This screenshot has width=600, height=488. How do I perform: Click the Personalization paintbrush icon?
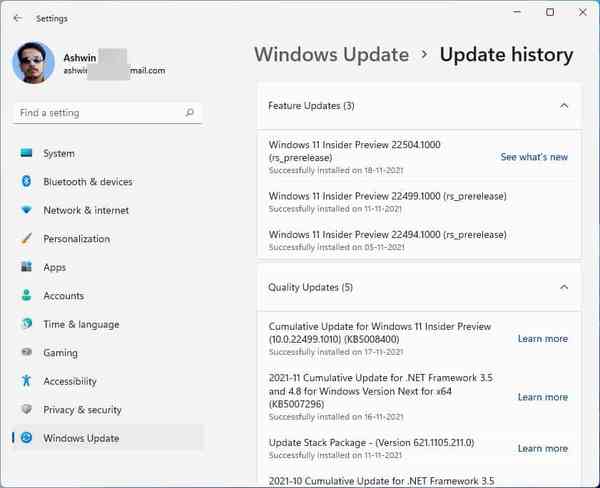click(26, 239)
